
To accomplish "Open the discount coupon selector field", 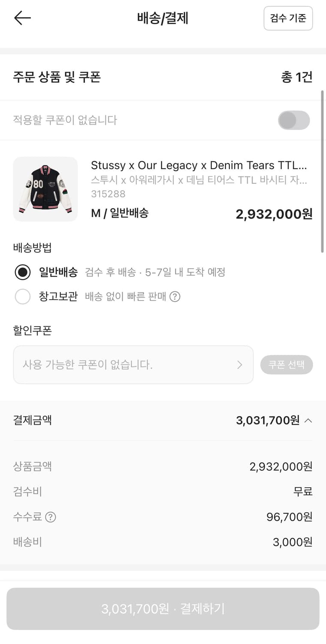I will point(133,365).
